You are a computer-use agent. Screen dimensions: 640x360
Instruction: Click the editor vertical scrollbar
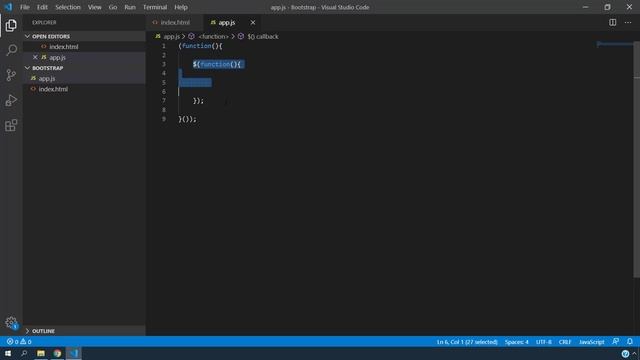[637, 159]
